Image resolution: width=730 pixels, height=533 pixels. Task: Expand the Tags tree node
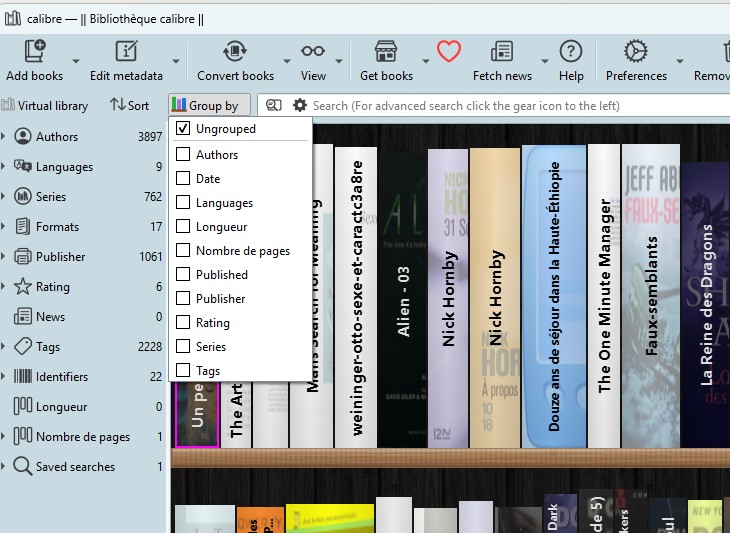click(4, 347)
